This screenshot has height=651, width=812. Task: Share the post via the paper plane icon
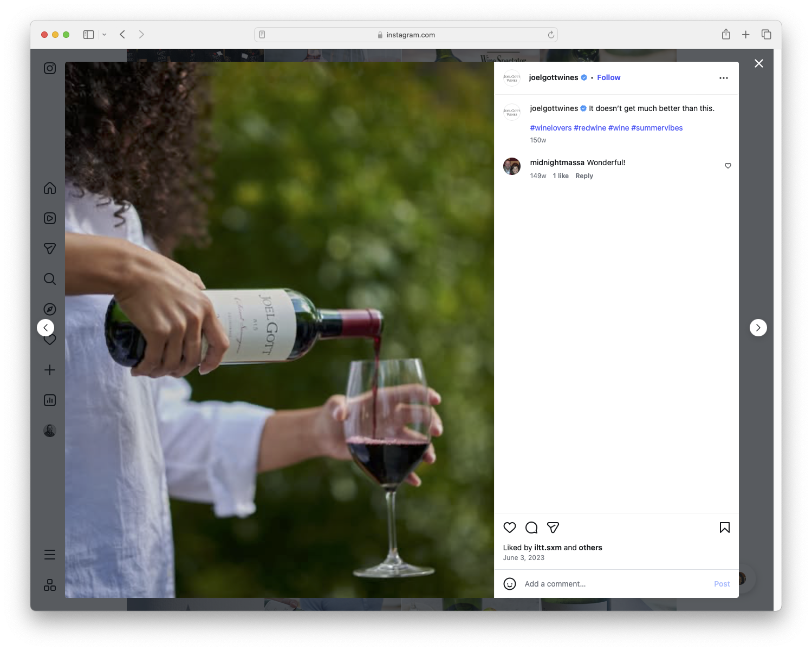coord(553,527)
